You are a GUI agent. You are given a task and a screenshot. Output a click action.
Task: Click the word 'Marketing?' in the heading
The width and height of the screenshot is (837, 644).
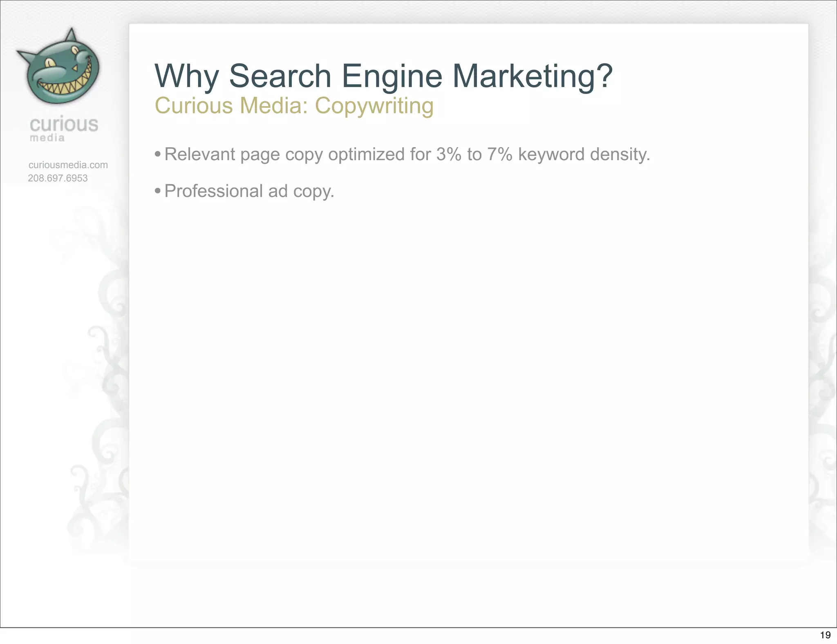(533, 76)
